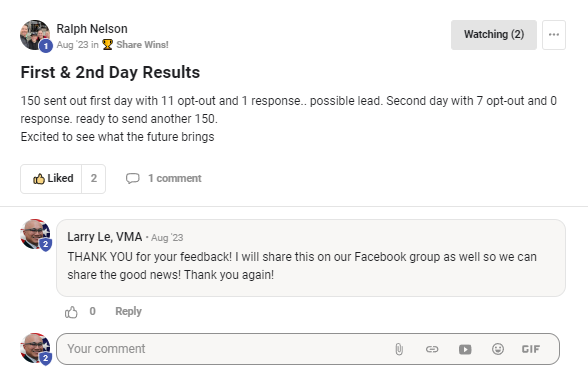Open the three-dot post options menu
This screenshot has width=588, height=386.
pos(554,35)
